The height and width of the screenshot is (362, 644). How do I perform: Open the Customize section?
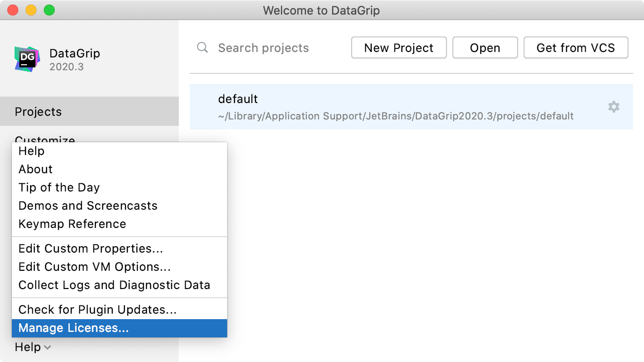click(x=44, y=140)
